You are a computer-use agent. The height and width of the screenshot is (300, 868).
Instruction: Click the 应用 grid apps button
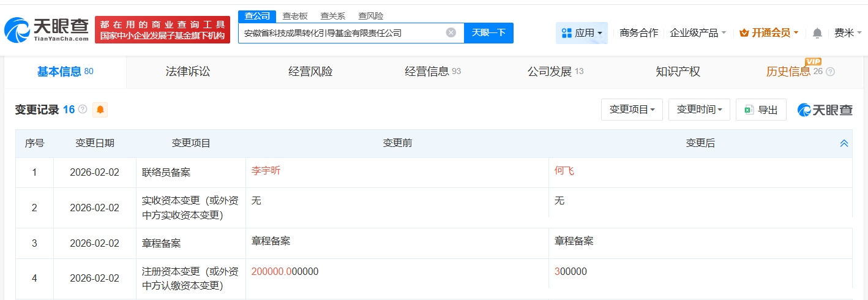point(581,33)
